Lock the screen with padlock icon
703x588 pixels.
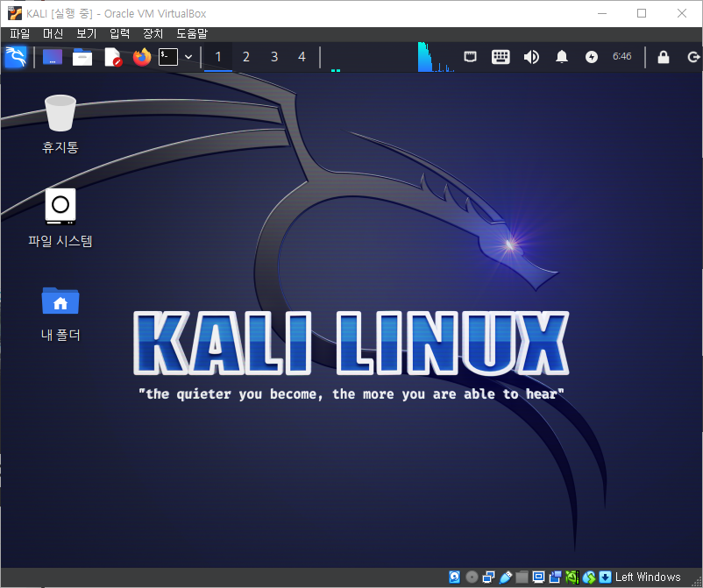pos(664,57)
